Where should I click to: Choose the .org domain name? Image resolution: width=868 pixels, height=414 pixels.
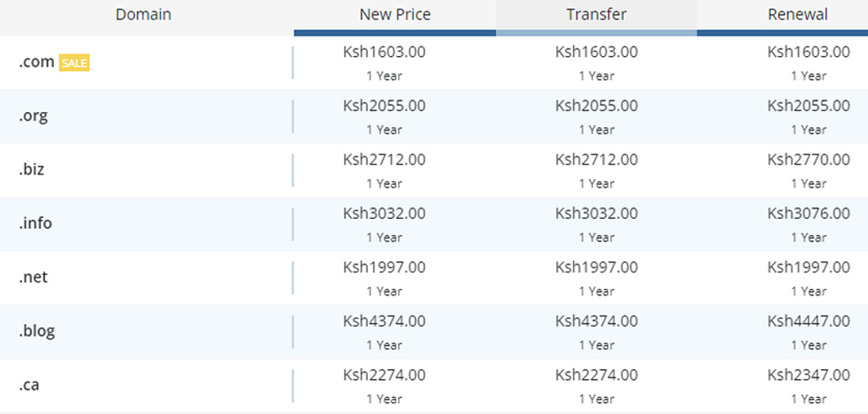tap(33, 115)
